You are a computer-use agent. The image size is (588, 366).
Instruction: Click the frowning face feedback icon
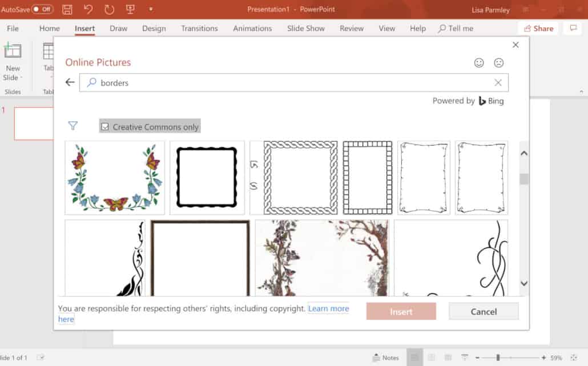click(499, 63)
